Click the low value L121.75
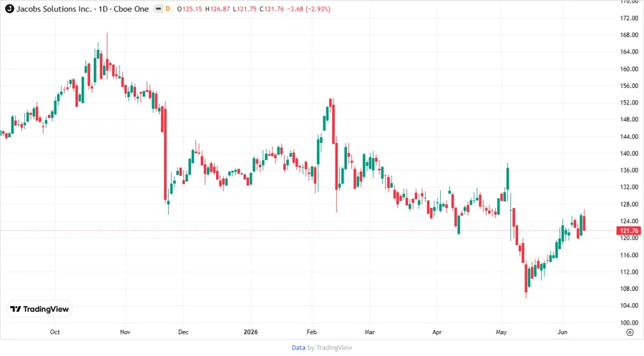644x356 pixels. click(245, 9)
